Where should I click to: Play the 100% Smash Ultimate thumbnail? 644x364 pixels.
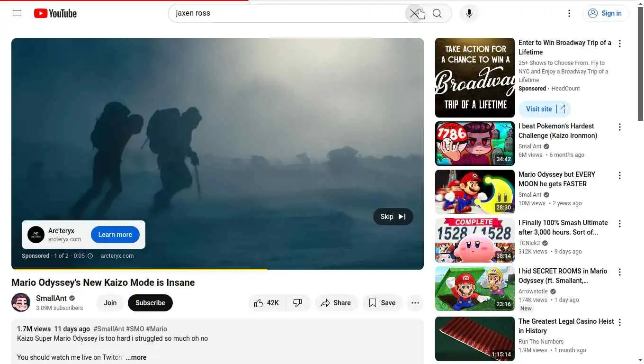(475, 240)
